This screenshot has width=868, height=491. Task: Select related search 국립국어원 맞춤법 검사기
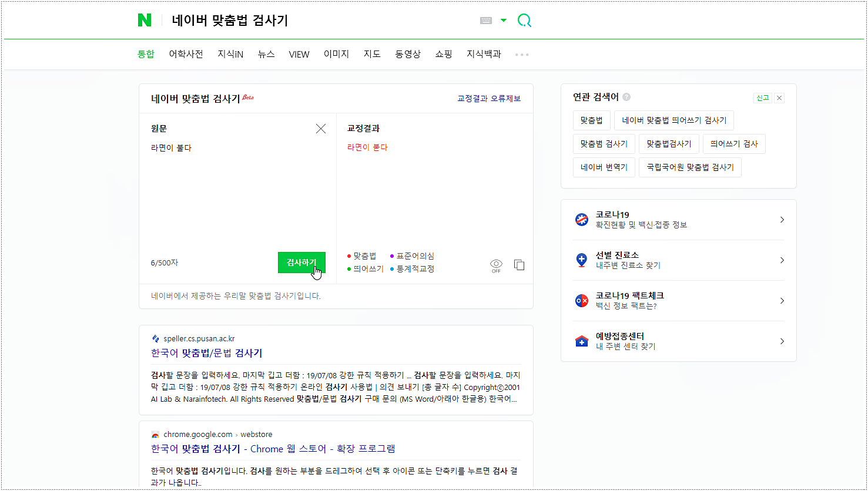691,167
